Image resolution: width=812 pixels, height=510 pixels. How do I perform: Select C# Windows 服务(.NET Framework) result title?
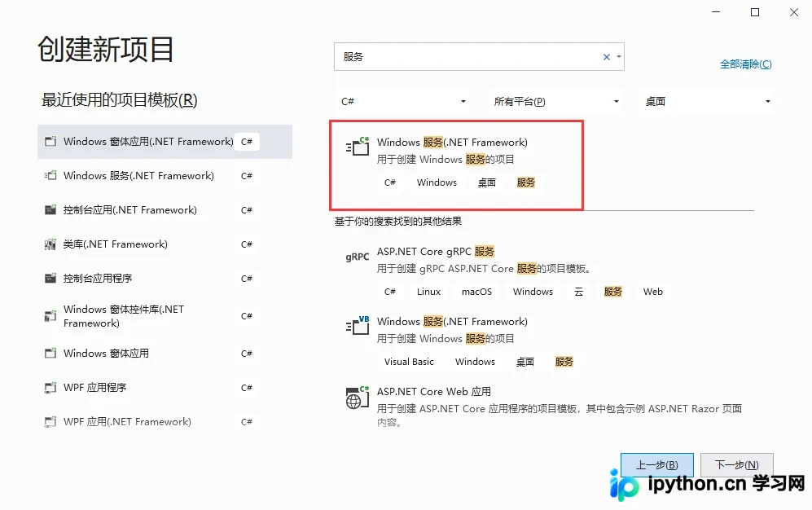452,142
